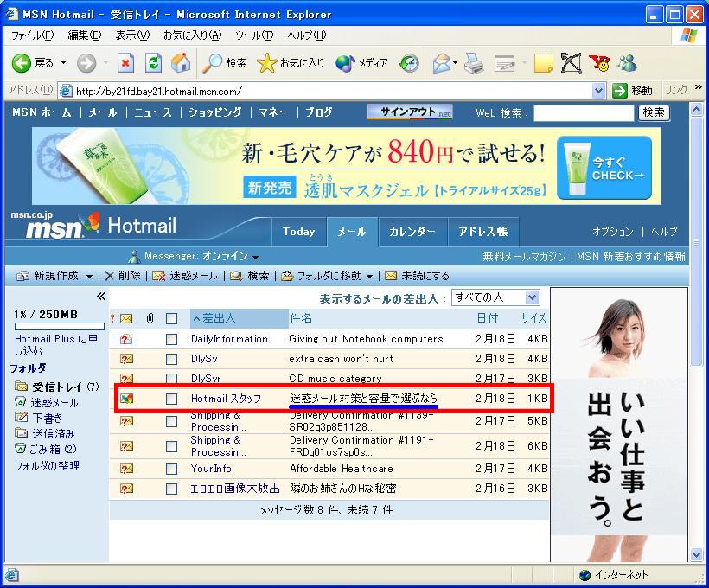Open the Back button history dropdown arrow
709x588 pixels.
coord(63,63)
